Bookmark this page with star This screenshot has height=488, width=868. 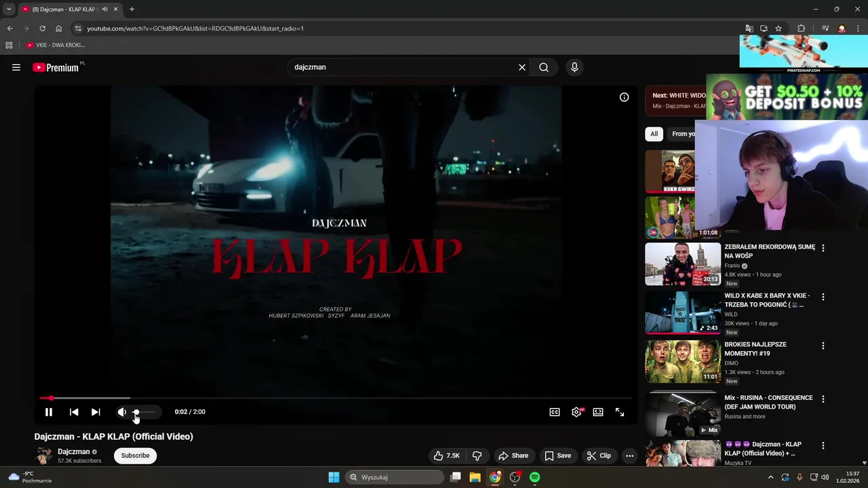point(778,28)
